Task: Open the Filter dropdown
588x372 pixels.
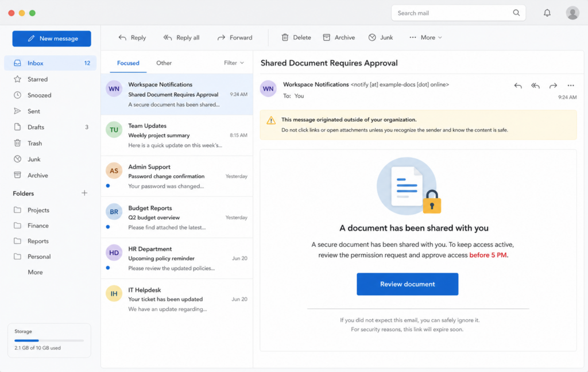Action: 234,63
